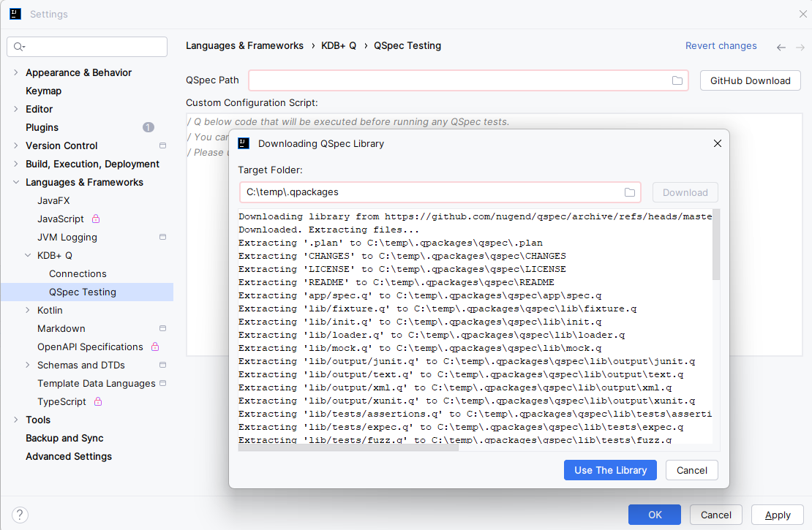Image resolution: width=812 pixels, height=530 pixels.
Task: Expand the Kotlin tree node
Action: pos(28,310)
